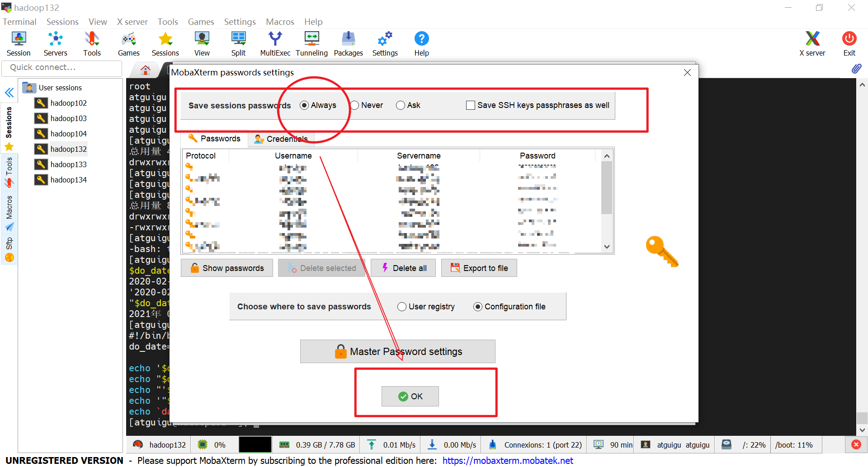This screenshot has height=467, width=868.
Task: Sort by the Servername column header
Action: point(419,156)
